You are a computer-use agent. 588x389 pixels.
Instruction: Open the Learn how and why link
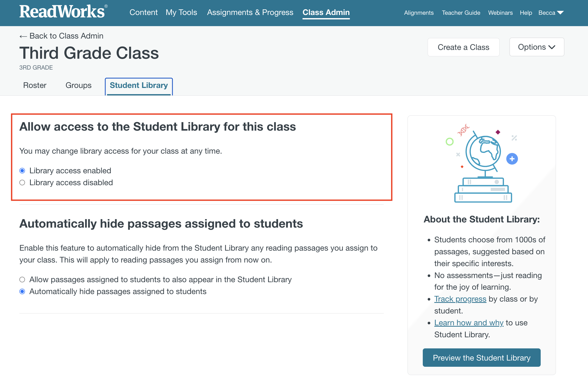point(469,323)
